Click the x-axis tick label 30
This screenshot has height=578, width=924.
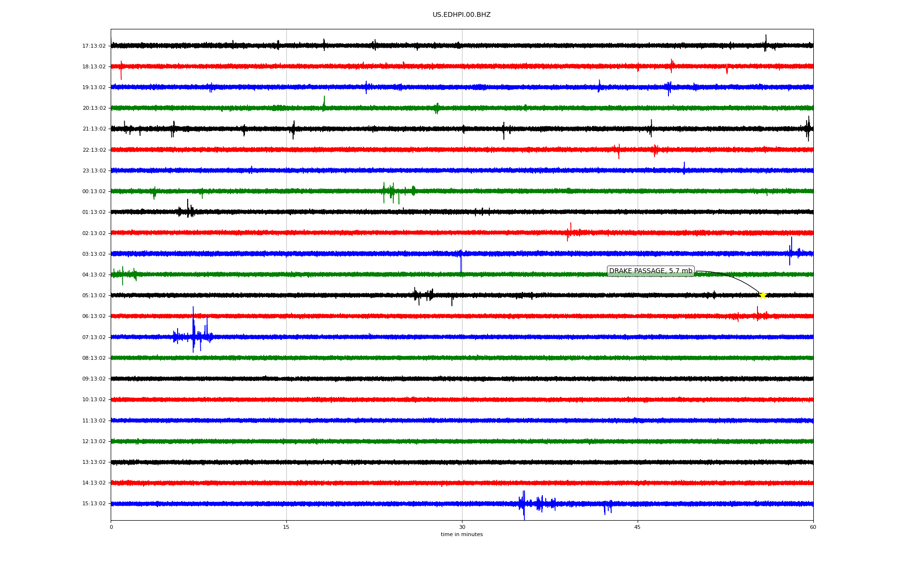coord(462,527)
